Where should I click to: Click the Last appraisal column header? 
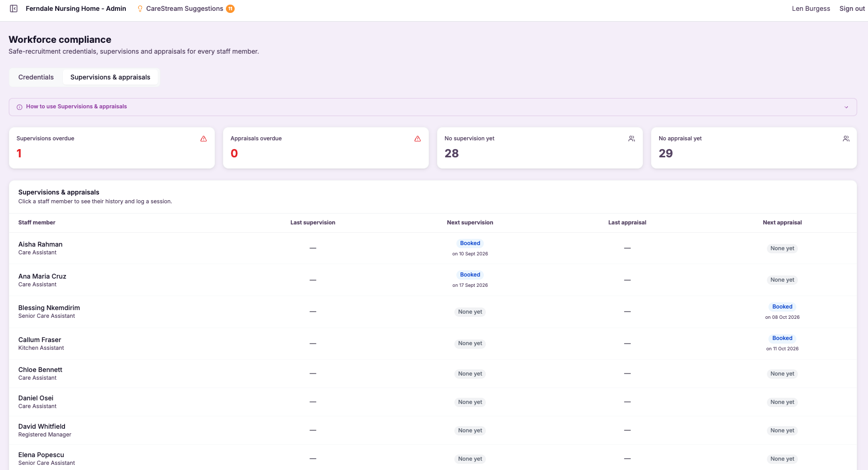(x=627, y=223)
